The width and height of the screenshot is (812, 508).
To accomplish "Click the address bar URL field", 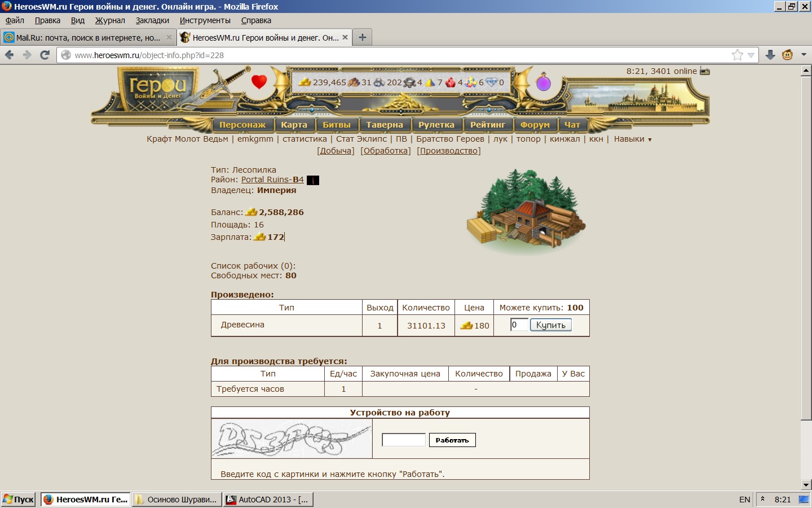I will pyautogui.click(x=395, y=55).
